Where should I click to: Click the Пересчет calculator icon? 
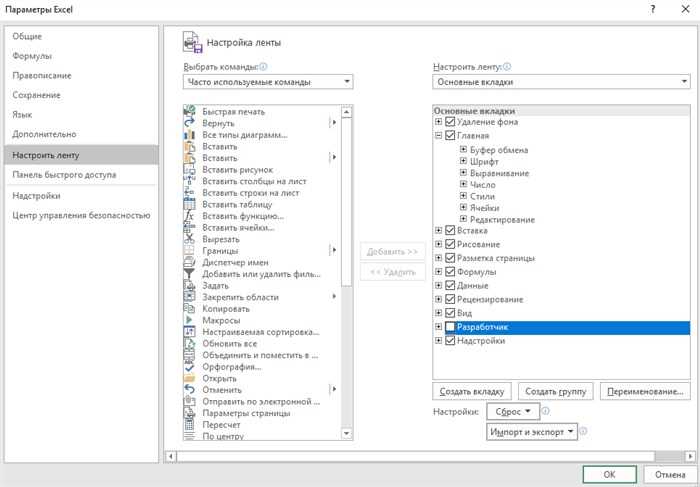coord(189,425)
